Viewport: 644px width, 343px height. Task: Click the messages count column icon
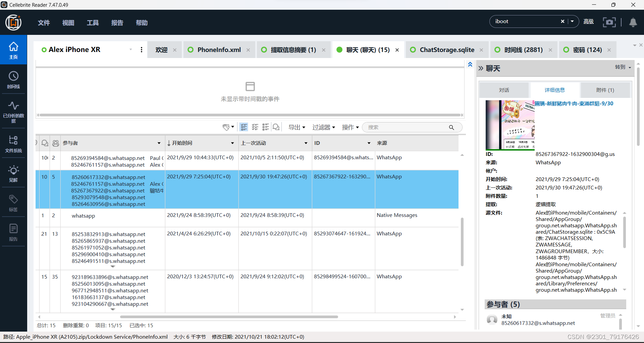pyautogui.click(x=45, y=143)
